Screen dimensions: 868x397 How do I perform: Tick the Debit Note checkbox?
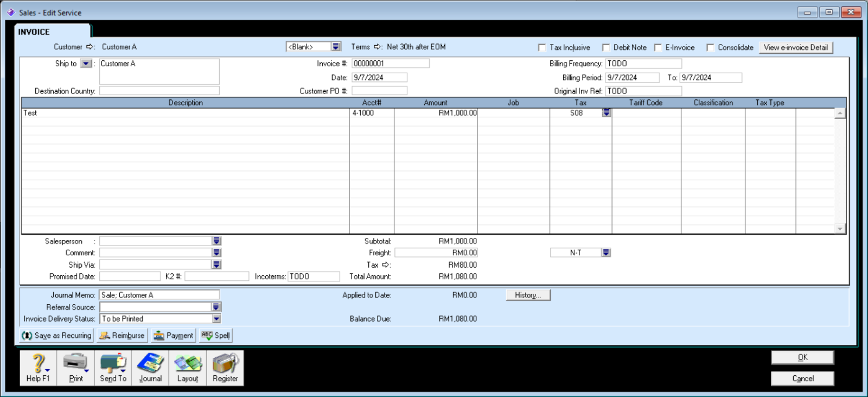click(x=606, y=48)
